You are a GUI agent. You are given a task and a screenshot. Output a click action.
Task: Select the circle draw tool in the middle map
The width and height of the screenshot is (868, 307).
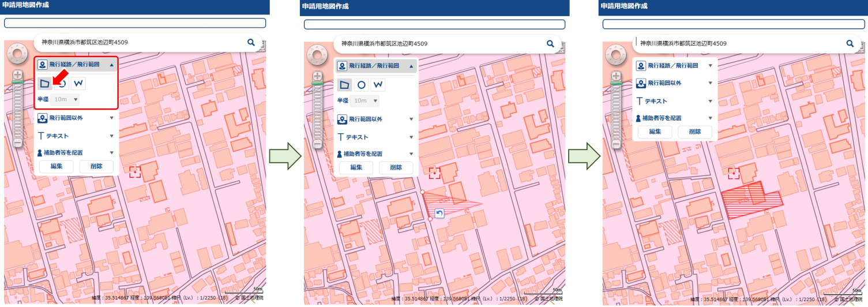pos(361,85)
